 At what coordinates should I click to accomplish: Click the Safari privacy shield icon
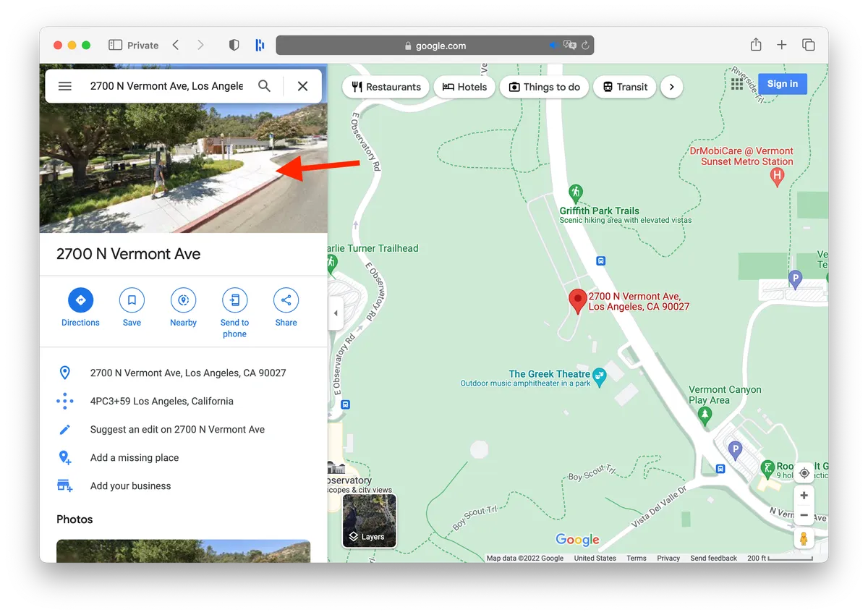click(x=234, y=45)
